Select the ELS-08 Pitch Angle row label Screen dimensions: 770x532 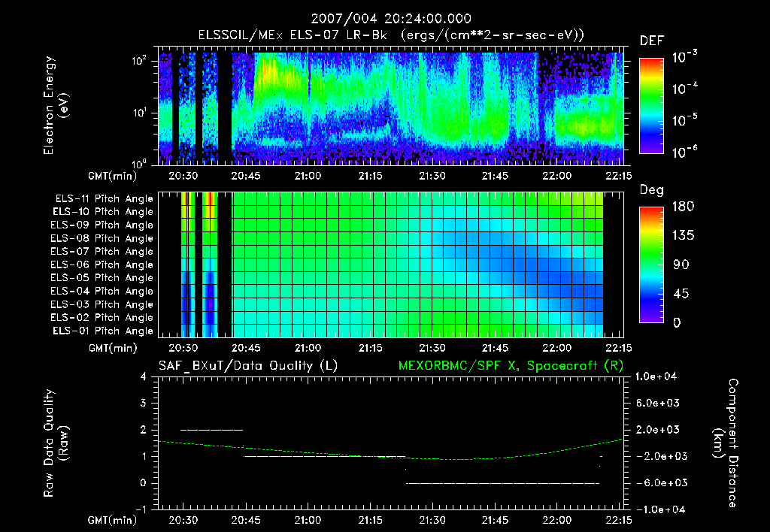click(102, 238)
